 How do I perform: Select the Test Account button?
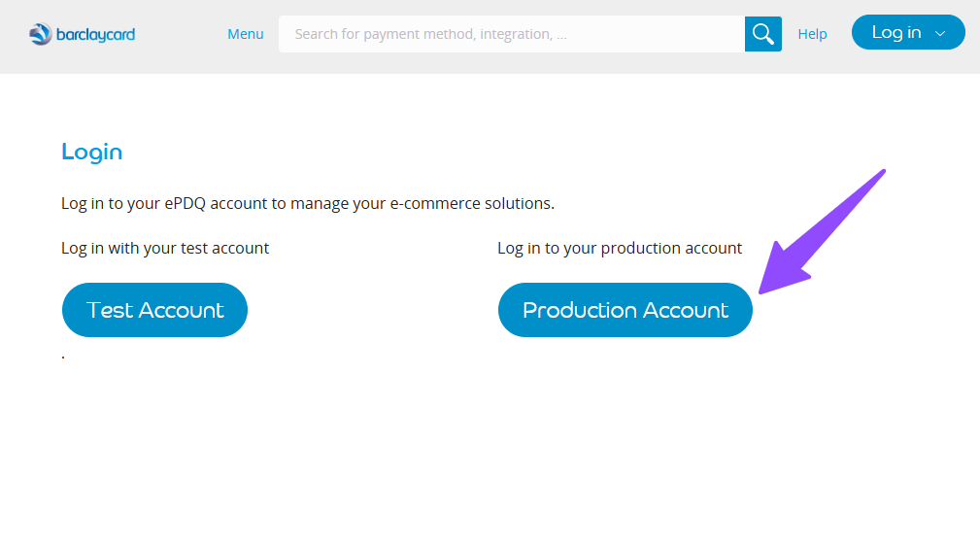[155, 309]
